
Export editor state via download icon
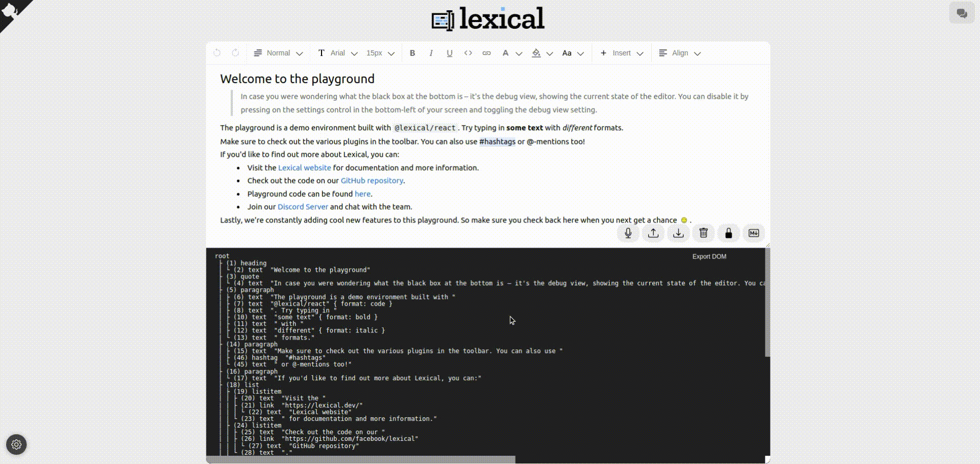click(x=678, y=233)
